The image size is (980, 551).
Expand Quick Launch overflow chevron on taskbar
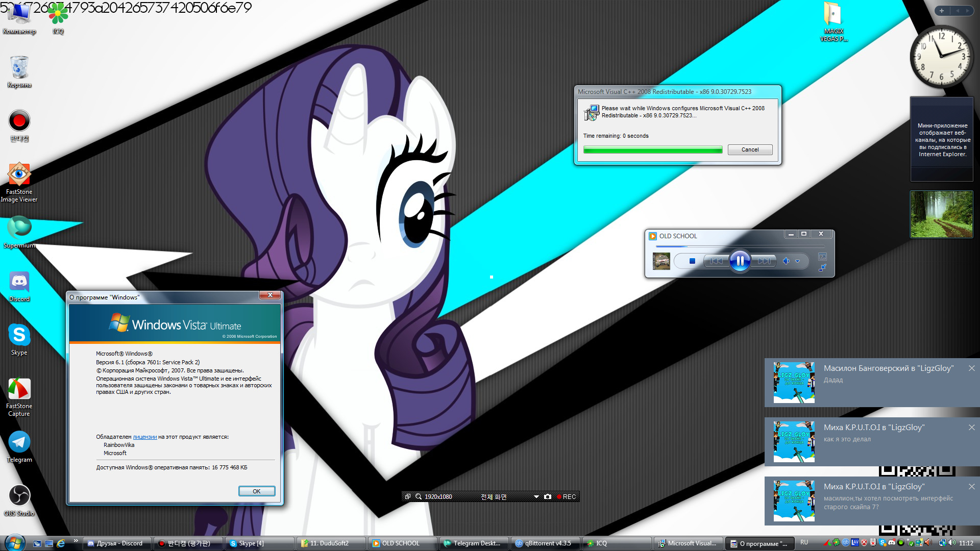[x=76, y=541]
